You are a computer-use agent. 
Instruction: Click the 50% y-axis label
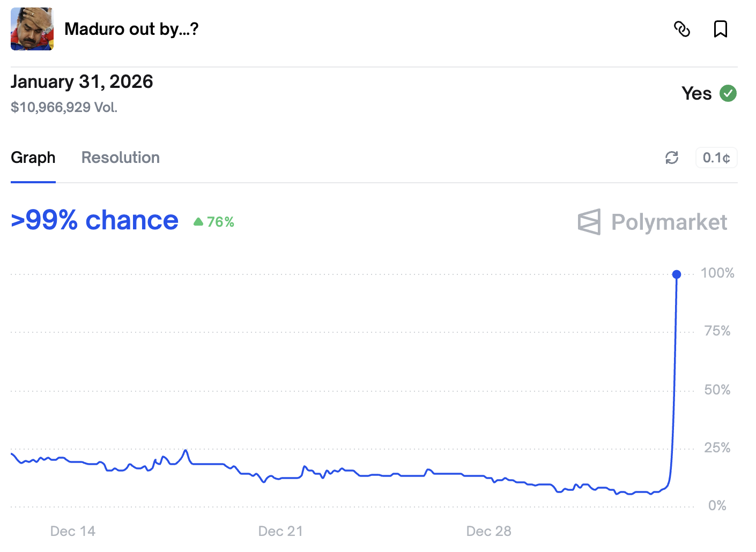717,390
